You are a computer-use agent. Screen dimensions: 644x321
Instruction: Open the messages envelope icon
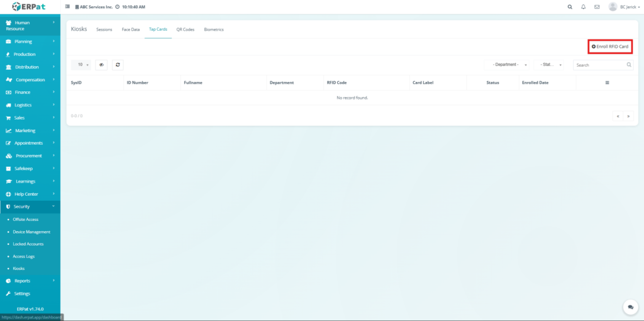[597, 7]
